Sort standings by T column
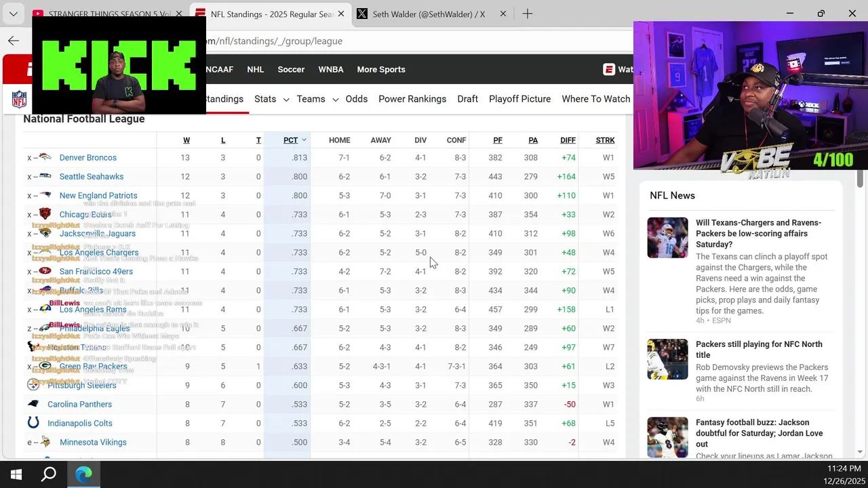 coord(258,140)
